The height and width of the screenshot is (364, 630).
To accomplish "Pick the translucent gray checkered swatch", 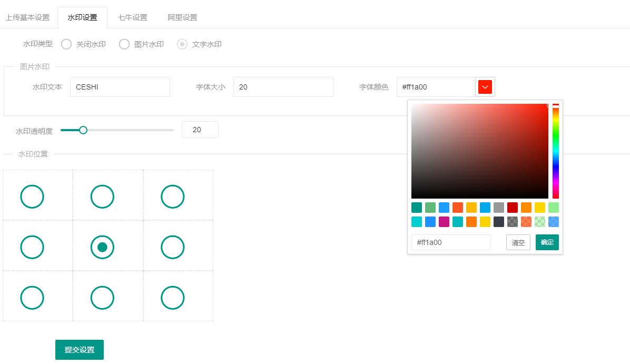I will point(513,221).
